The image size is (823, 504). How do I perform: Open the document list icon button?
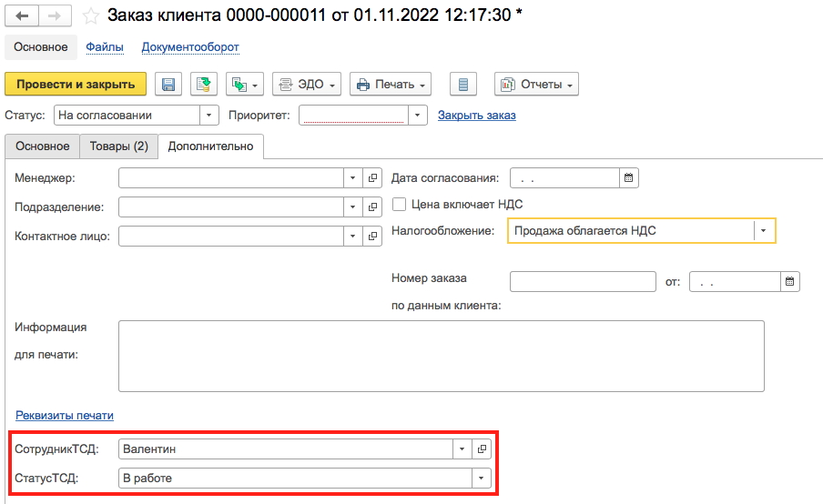[x=462, y=84]
